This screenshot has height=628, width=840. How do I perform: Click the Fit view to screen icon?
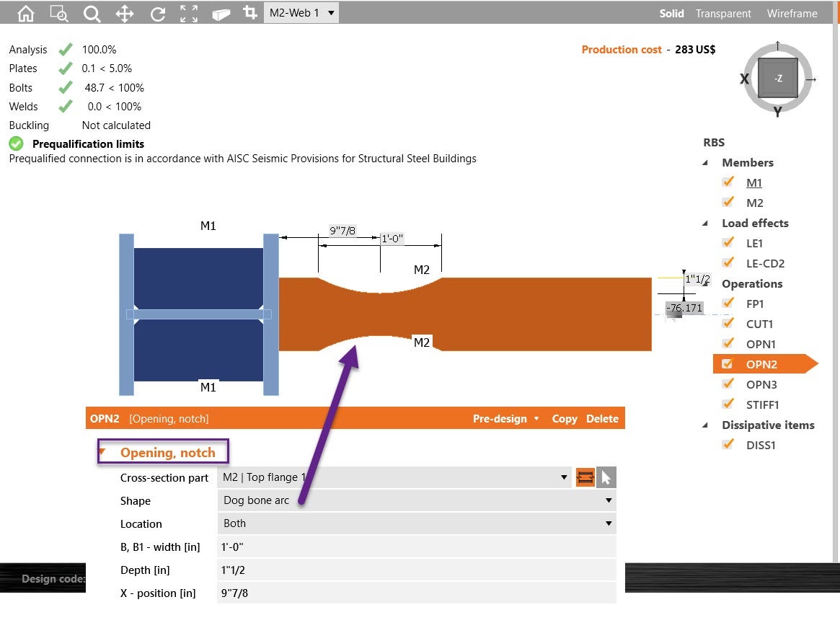pyautogui.click(x=189, y=12)
